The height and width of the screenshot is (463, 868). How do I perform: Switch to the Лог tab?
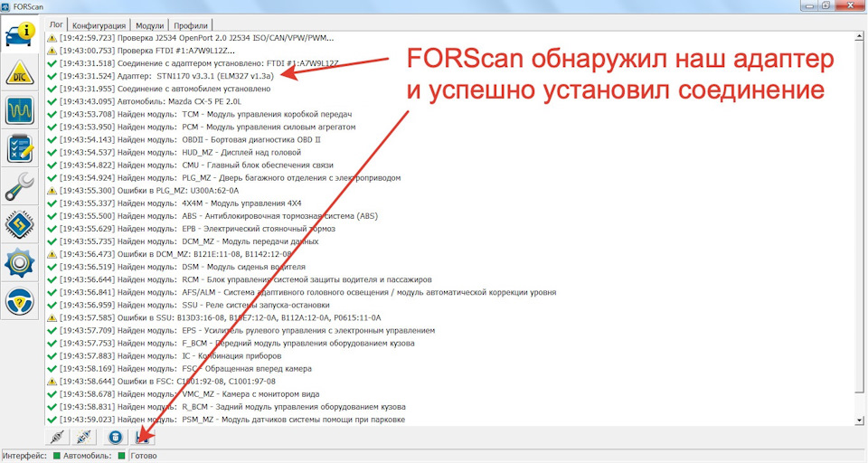(x=56, y=24)
